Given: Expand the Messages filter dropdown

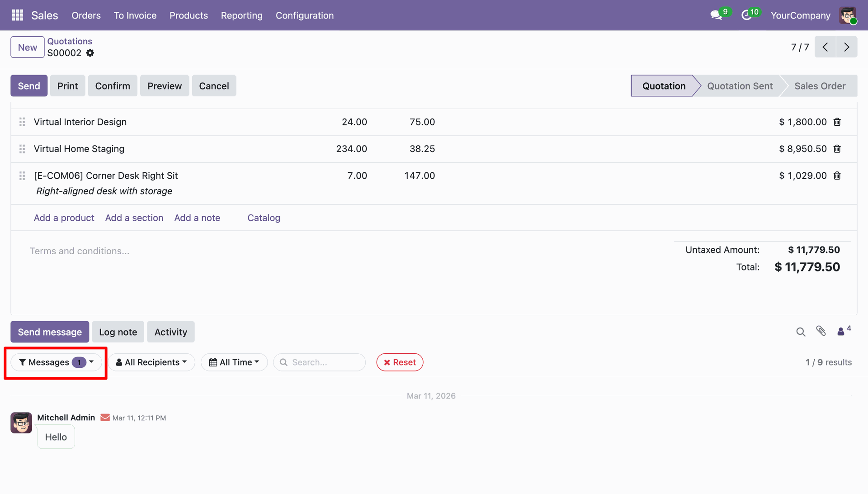Looking at the screenshot, I should pos(57,362).
